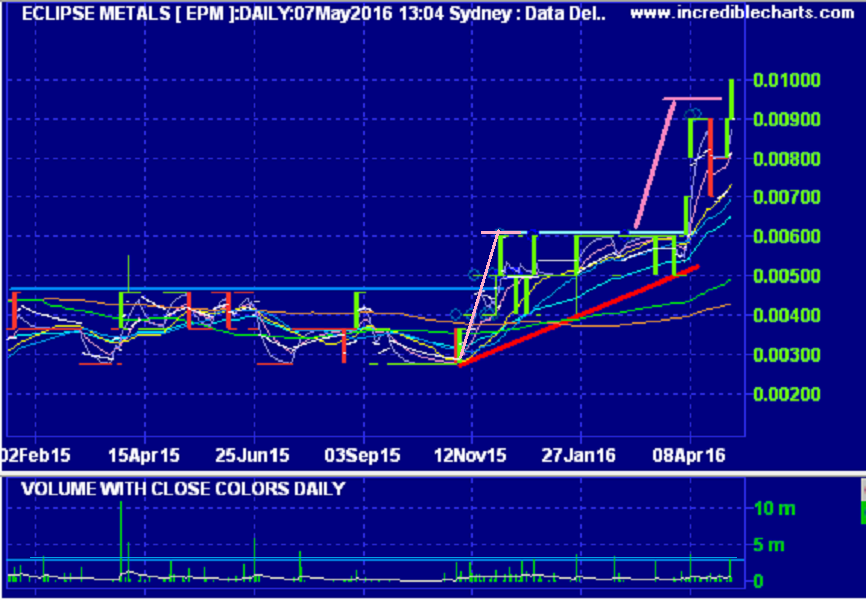The height and width of the screenshot is (600, 866).
Task: Click the tallest volume spike near April 2015
Action: [x=121, y=541]
